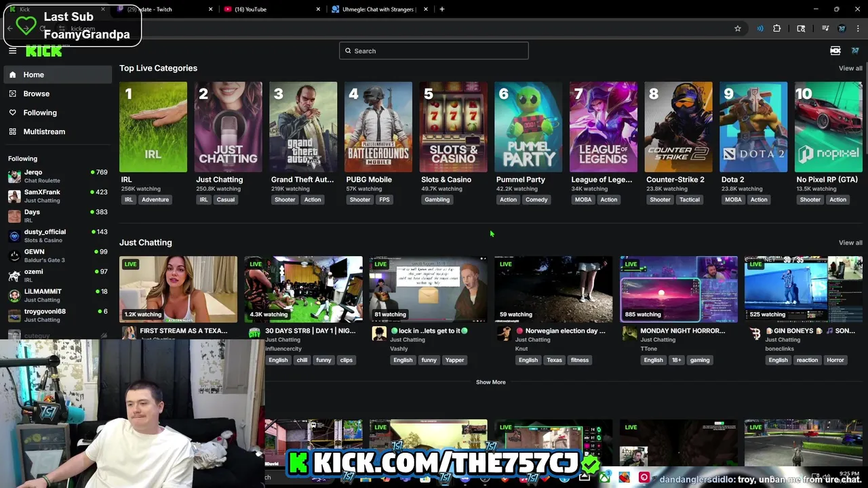Open the Just Chatting category card
868x488 pixels.
coord(228,127)
